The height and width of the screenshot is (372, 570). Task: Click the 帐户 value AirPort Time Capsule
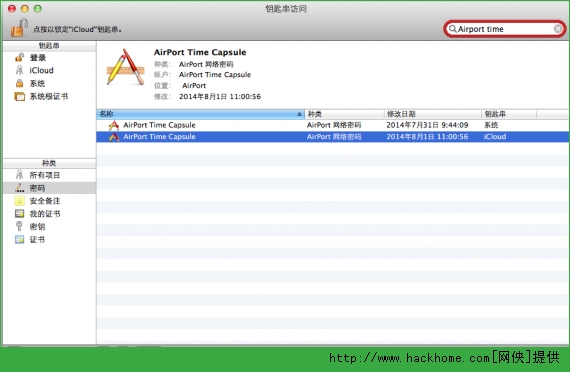tap(215, 75)
